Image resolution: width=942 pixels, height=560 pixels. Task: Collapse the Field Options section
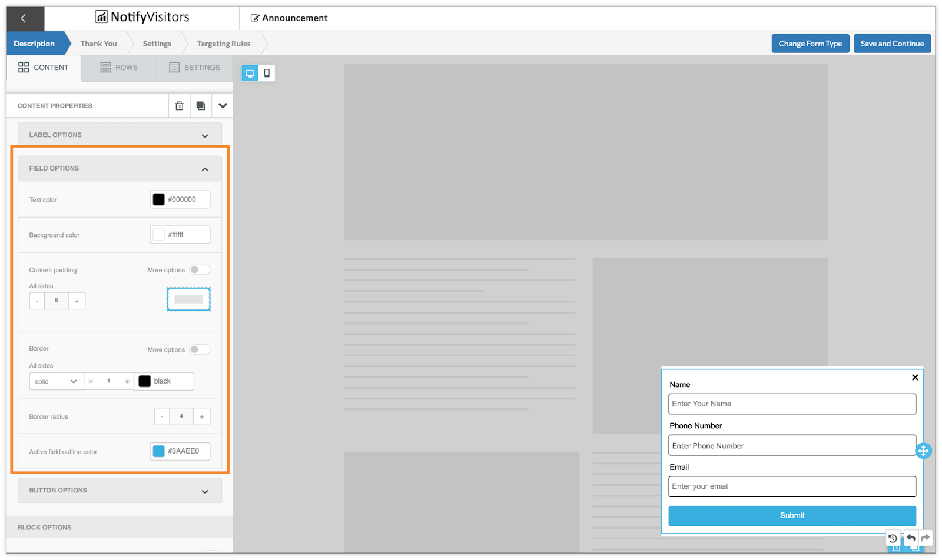click(x=120, y=169)
